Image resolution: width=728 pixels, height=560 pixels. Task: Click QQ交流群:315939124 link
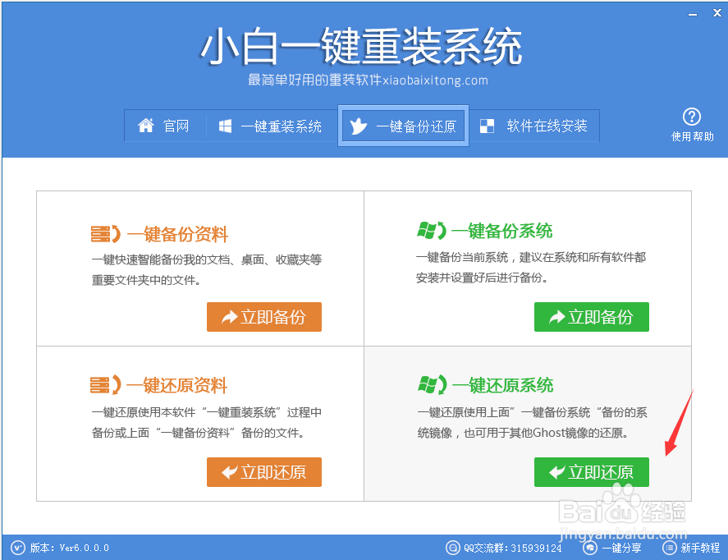513,549
